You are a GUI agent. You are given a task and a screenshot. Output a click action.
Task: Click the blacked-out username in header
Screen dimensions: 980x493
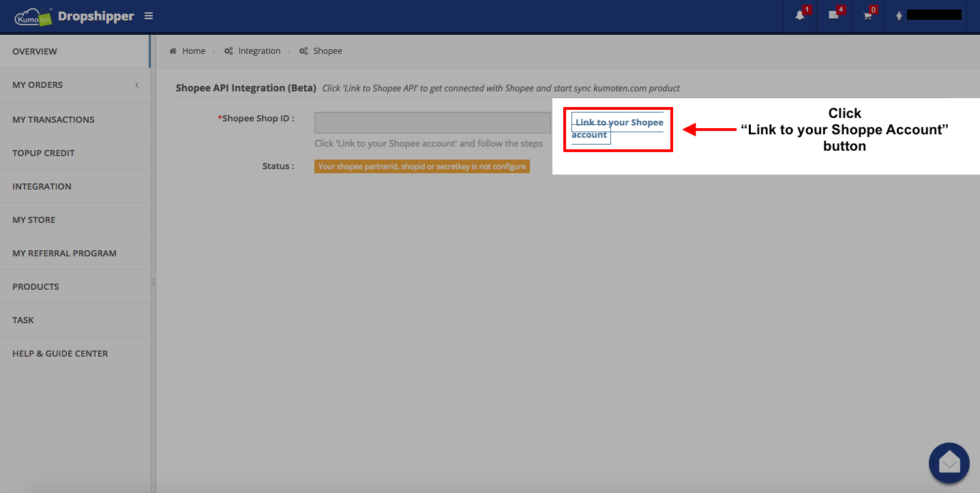point(934,15)
